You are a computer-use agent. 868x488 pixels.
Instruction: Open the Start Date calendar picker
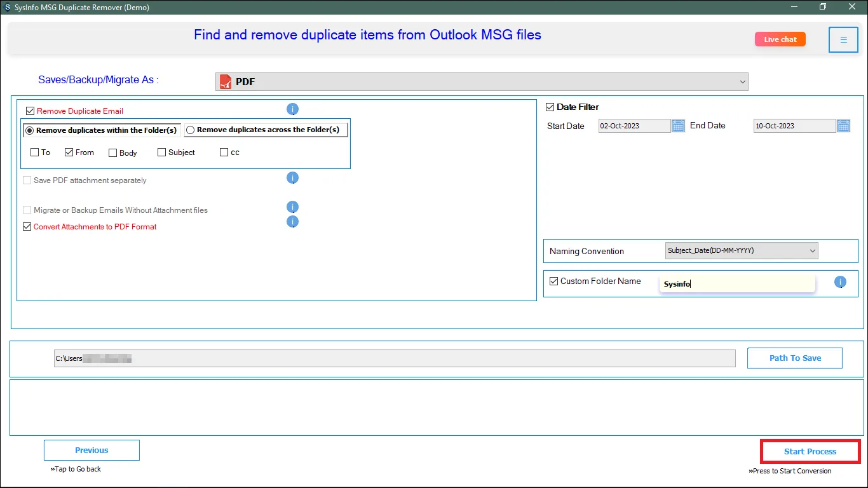678,126
